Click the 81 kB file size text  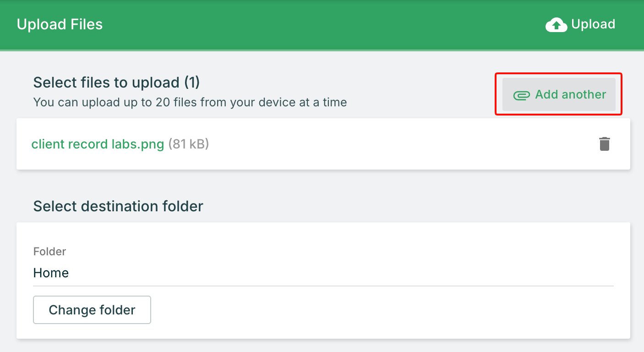pyautogui.click(x=189, y=144)
